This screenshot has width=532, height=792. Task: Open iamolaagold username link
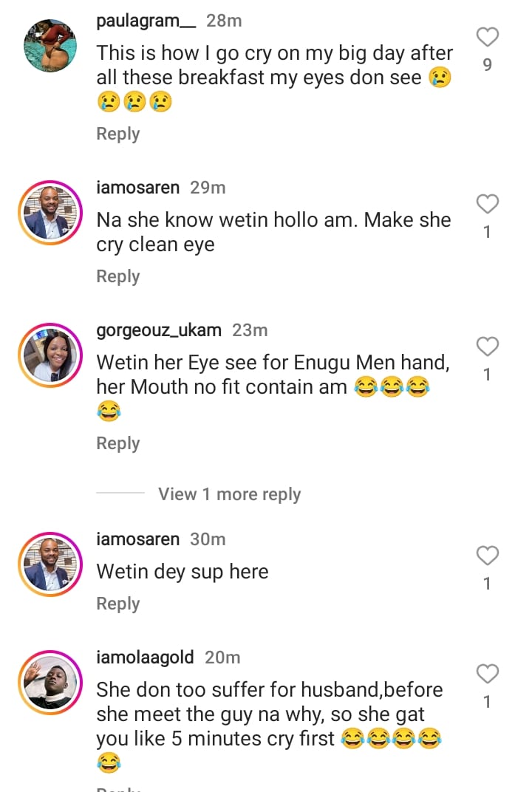(145, 658)
